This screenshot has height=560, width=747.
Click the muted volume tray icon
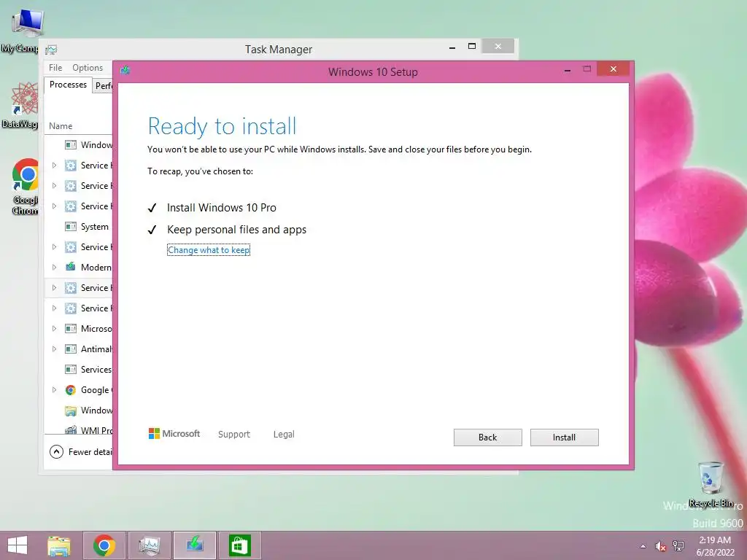660,546
